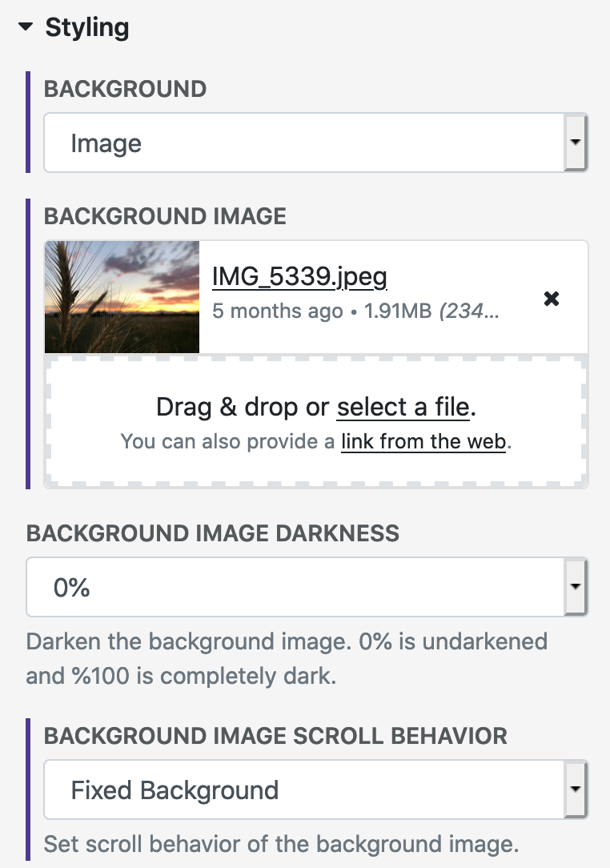The width and height of the screenshot is (610, 868).
Task: Click the BACKGROUND IMAGE field label
Action: point(165,216)
